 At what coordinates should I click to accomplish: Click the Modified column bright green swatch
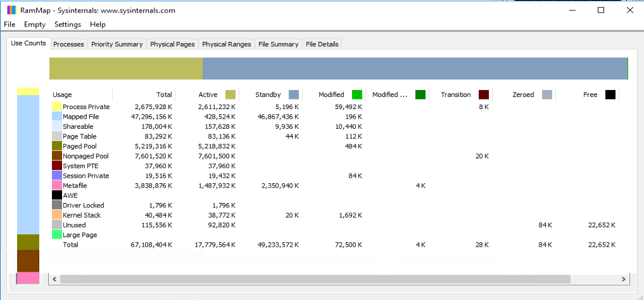[x=357, y=95]
